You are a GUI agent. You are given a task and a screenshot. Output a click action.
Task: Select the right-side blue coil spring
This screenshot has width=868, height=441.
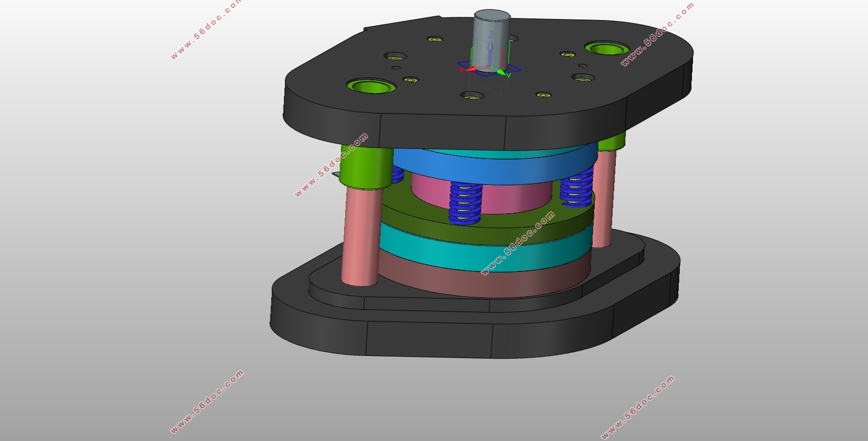click(576, 190)
